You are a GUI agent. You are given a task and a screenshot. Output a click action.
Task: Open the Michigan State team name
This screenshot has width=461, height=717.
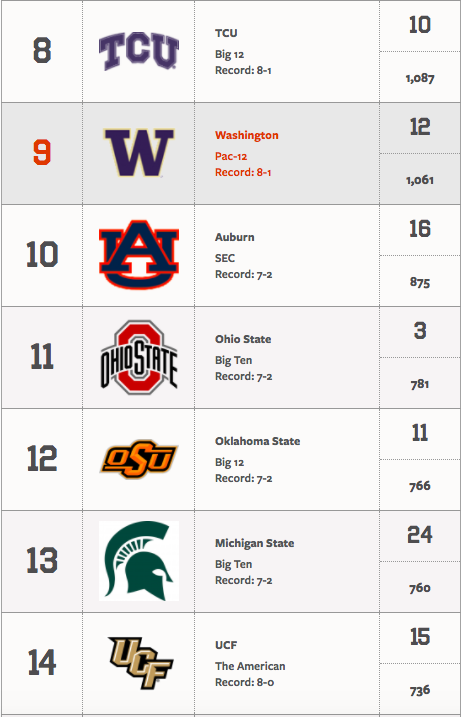(254, 543)
